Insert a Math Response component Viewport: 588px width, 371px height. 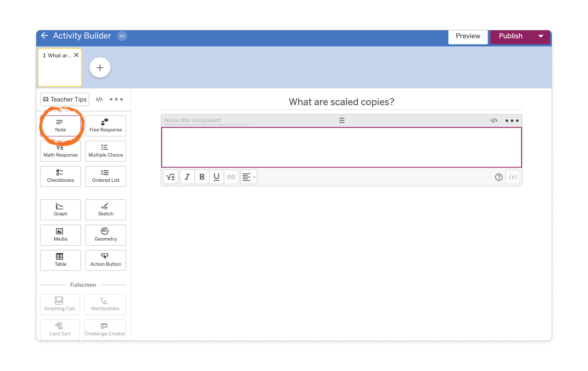click(60, 151)
